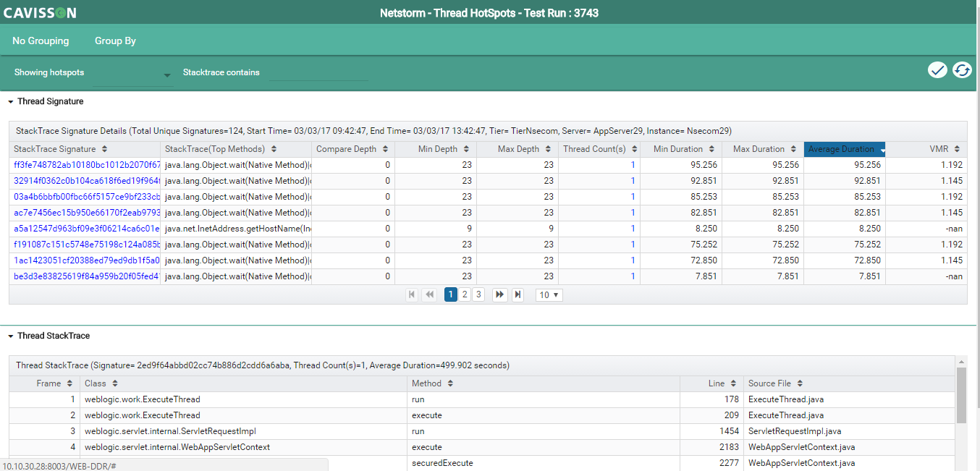Go to page 2 of signatures
This screenshot has height=471, width=980.
click(x=465, y=294)
